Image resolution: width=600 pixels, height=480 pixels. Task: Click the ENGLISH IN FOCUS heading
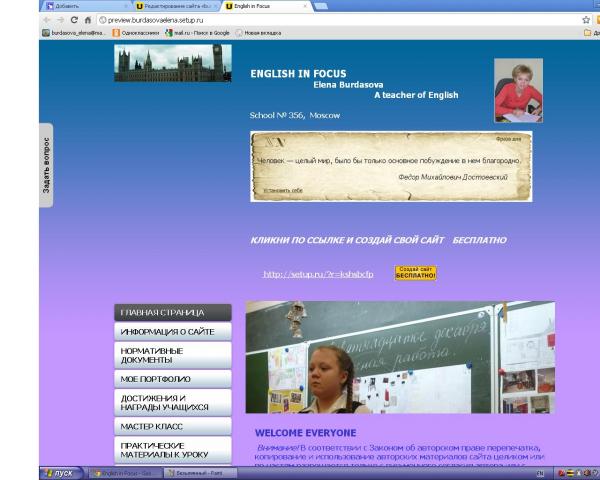(298, 74)
